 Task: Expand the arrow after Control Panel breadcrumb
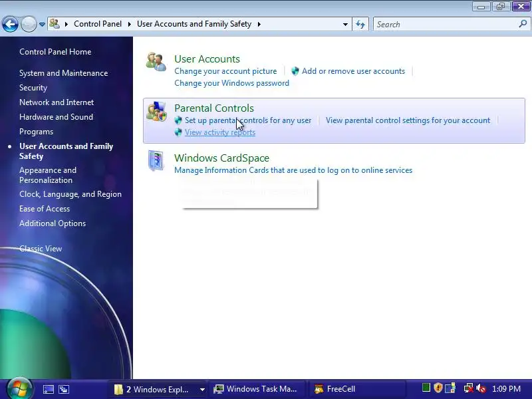pos(129,24)
